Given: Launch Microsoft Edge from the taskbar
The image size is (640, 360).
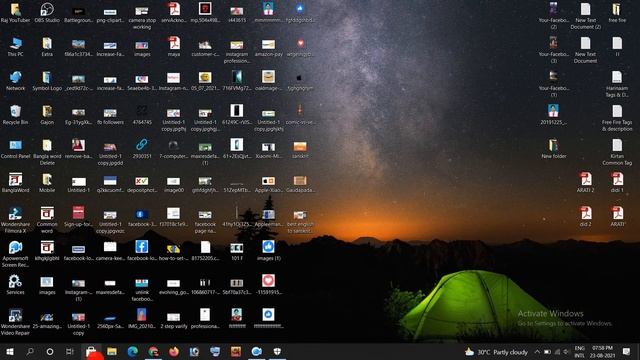Looking at the screenshot, I should (133, 351).
